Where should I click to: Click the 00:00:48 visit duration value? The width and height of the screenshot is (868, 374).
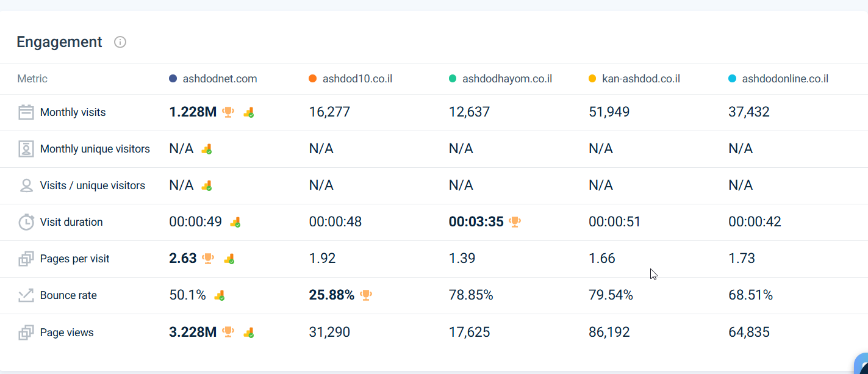[335, 222]
